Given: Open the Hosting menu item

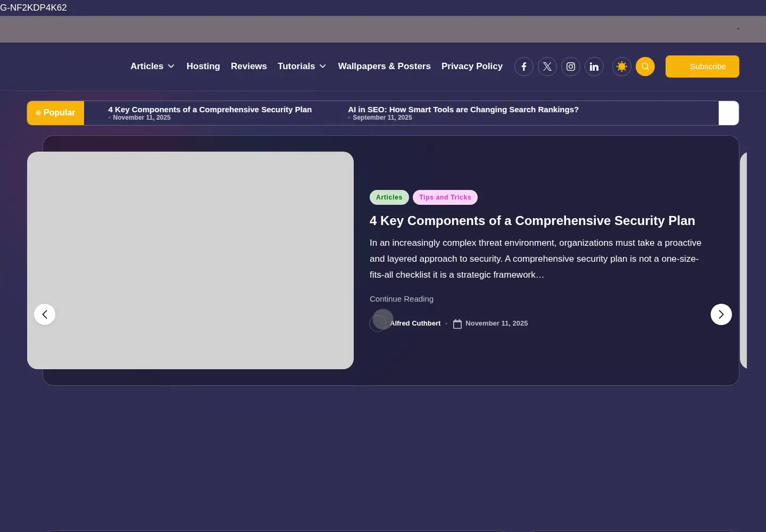Looking at the screenshot, I should (203, 66).
